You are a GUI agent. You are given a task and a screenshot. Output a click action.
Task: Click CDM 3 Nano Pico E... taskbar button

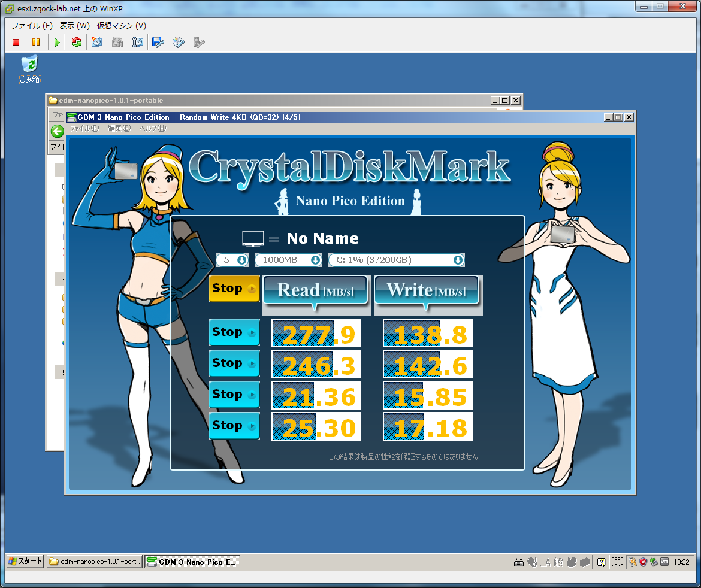click(x=193, y=562)
